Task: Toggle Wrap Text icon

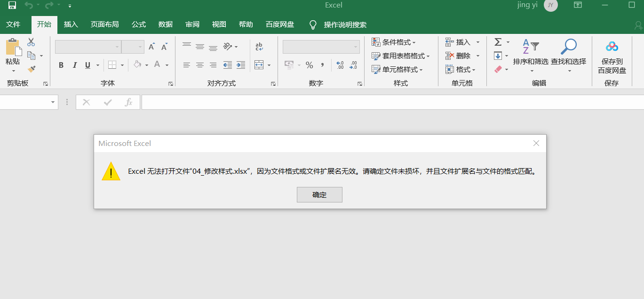Action: pyautogui.click(x=259, y=46)
